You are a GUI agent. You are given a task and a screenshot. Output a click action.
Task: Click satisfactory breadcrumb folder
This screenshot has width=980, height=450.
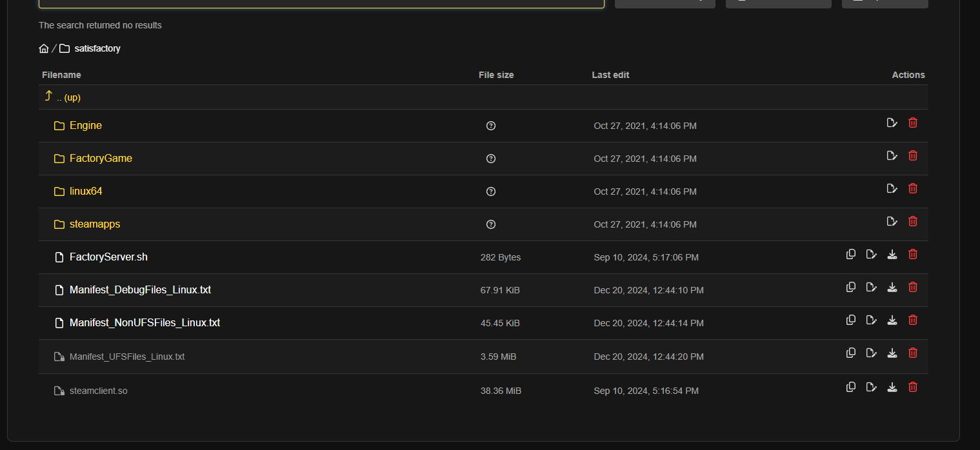tap(97, 48)
